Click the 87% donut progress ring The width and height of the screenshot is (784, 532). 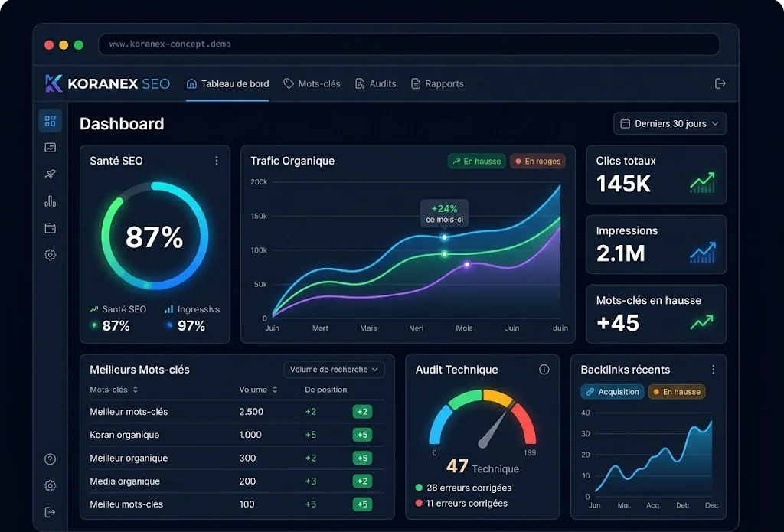(x=155, y=236)
